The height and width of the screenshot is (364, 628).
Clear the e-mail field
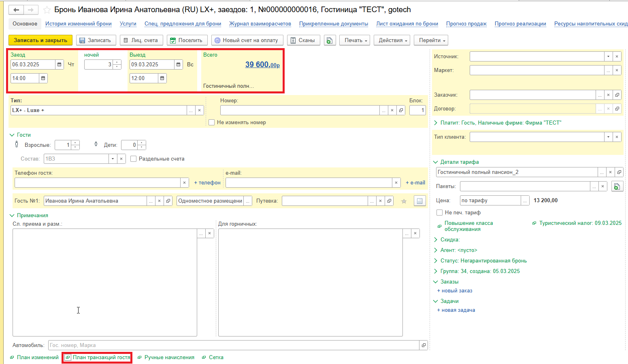coord(396,182)
